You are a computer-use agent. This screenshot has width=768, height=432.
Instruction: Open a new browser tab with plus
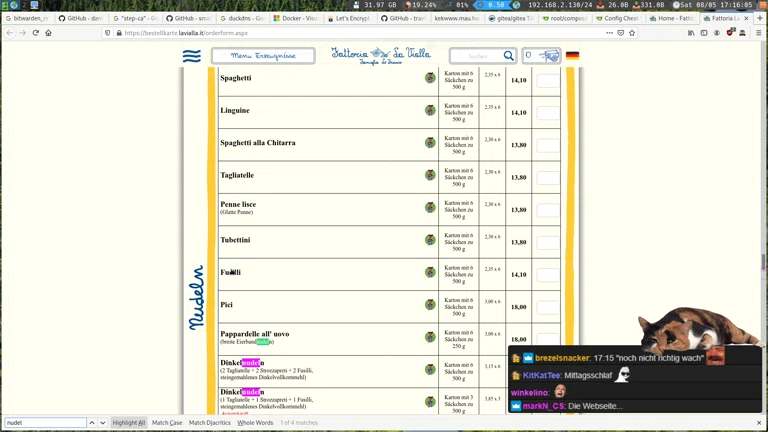(760, 18)
